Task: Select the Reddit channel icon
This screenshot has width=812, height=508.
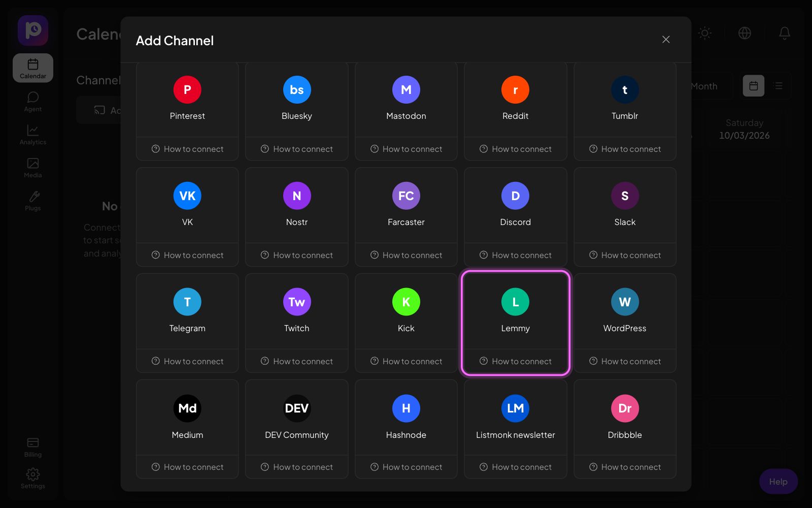Action: [515, 90]
